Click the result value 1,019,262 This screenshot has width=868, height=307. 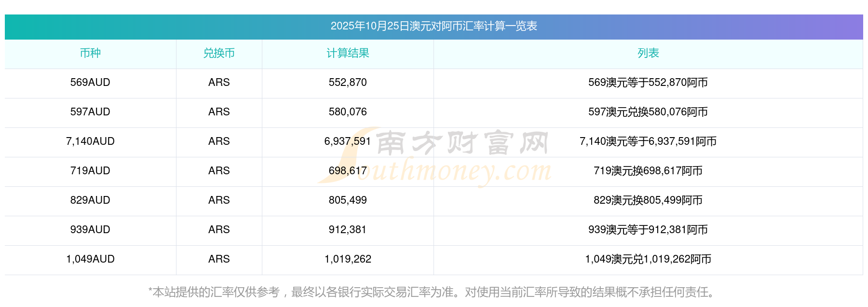click(x=348, y=259)
